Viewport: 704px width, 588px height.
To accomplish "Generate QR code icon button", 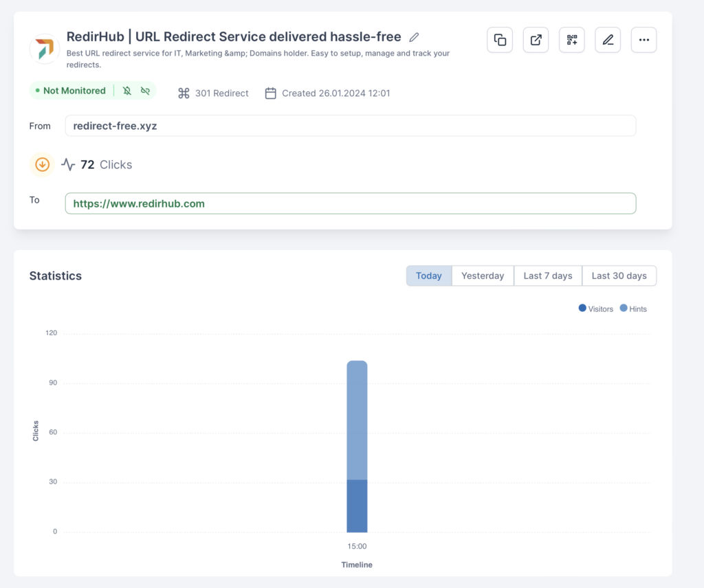I will pos(571,40).
